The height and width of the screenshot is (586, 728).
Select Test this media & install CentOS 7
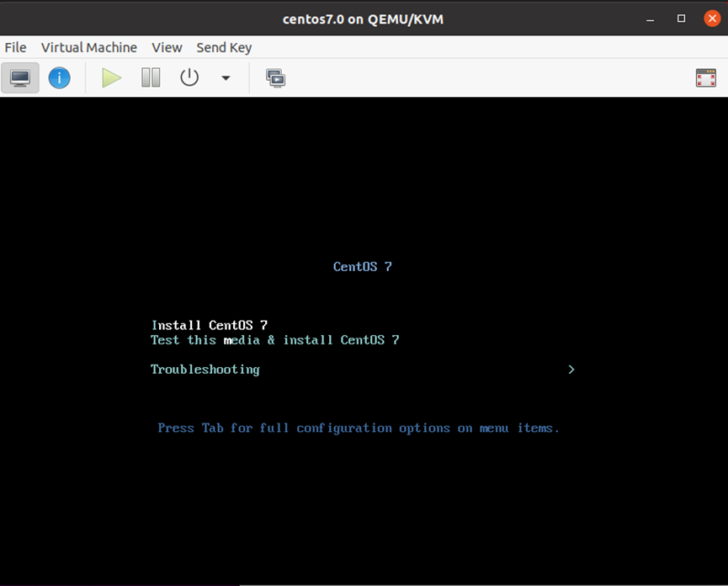[275, 340]
